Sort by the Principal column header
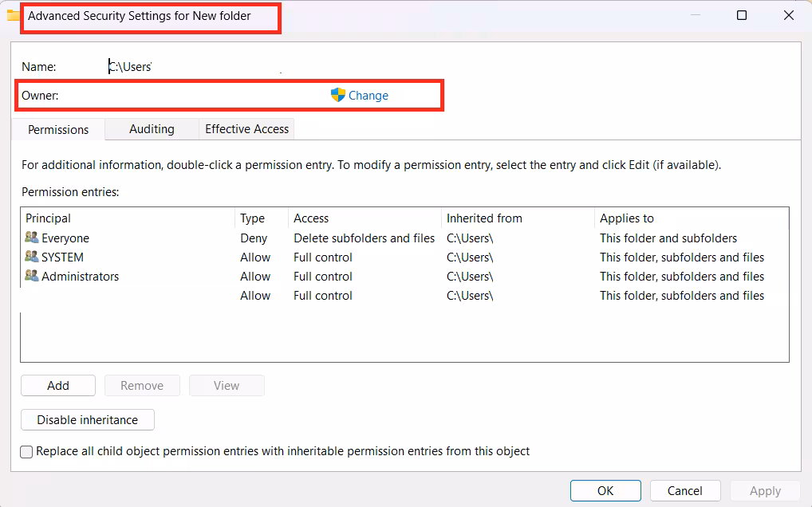Viewport: 812px width, 507px height. point(128,218)
